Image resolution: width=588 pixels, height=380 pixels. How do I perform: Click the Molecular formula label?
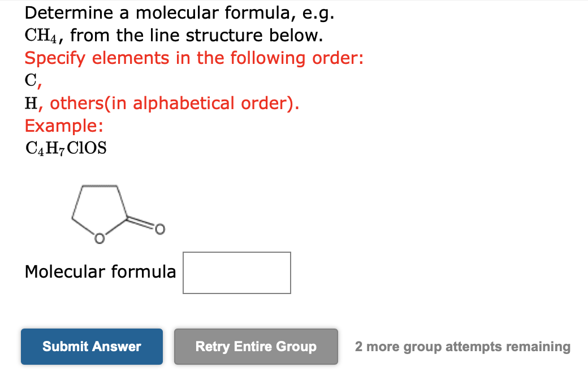[x=100, y=272]
